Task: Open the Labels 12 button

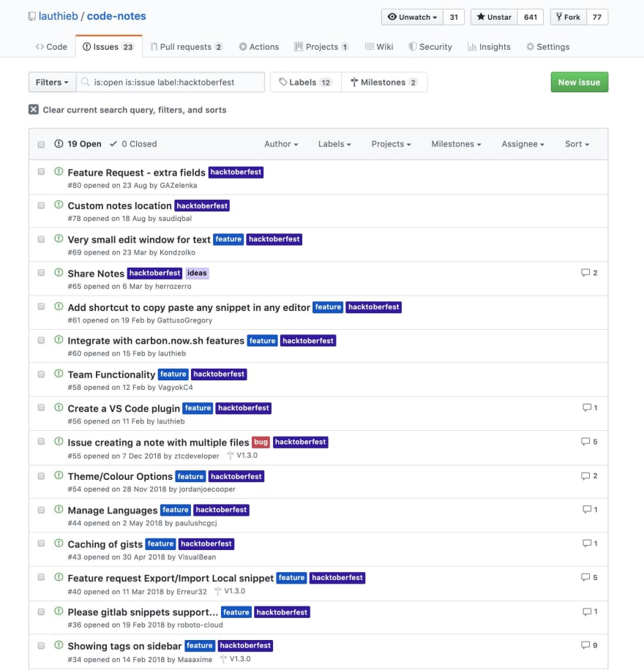Action: click(305, 82)
